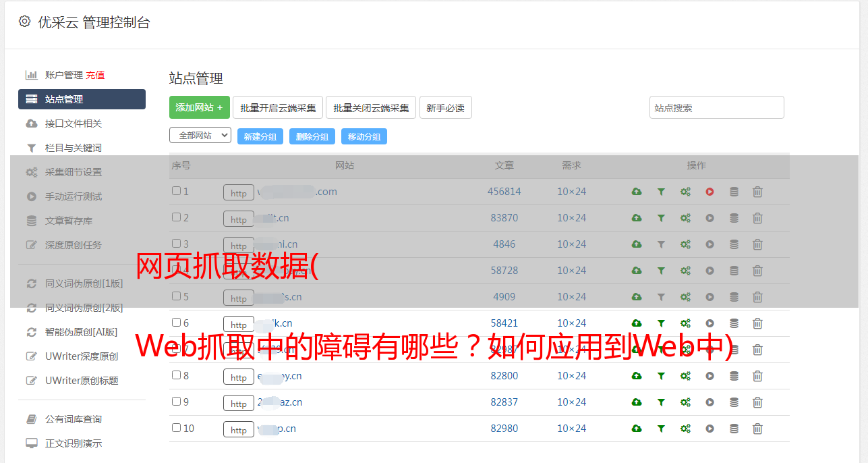The height and width of the screenshot is (463, 868).
Task: Open database icon in row 1
Action: 734,192
